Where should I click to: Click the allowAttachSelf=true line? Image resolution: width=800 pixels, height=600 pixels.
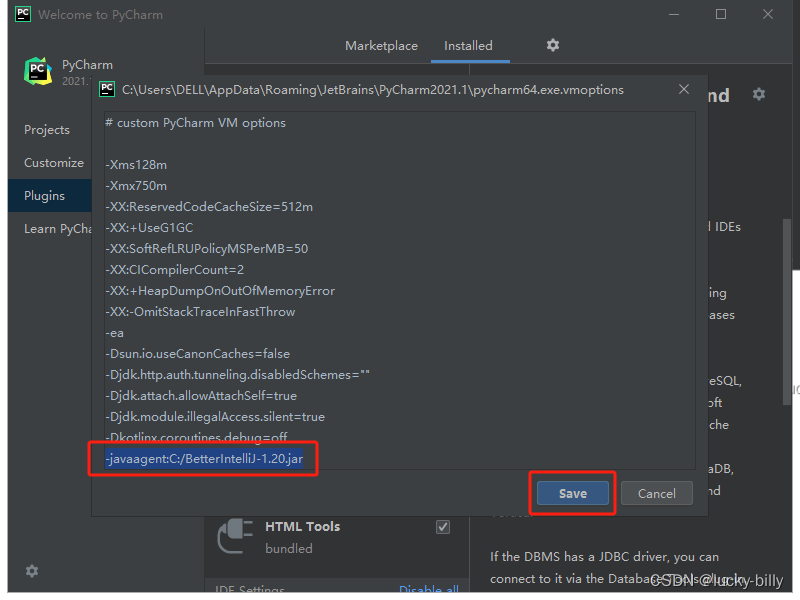pyautogui.click(x=201, y=395)
